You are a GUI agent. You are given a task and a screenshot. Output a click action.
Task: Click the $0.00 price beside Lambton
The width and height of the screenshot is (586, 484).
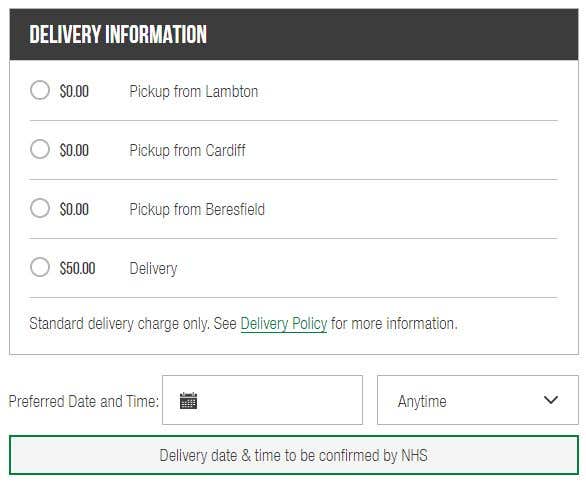pyautogui.click(x=74, y=91)
